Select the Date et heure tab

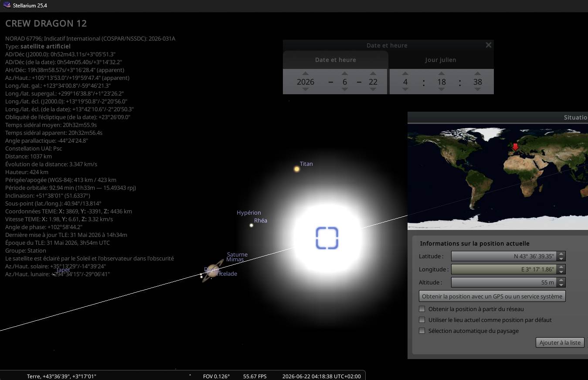click(x=336, y=60)
